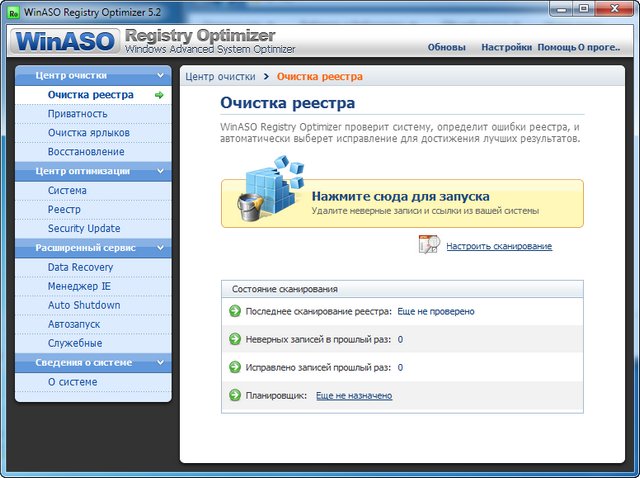The height and width of the screenshot is (478, 640).
Task: Open Приватность in sidebar
Action: click(93, 114)
